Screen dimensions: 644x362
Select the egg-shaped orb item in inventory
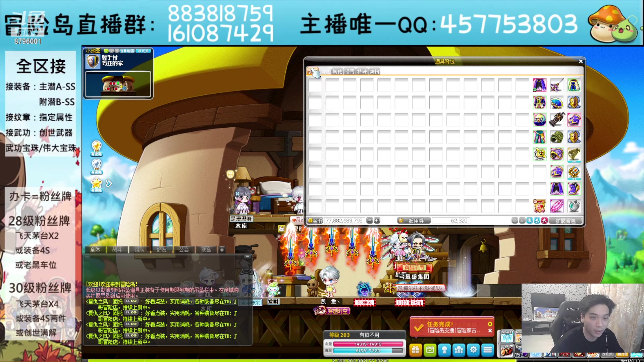pos(540,120)
